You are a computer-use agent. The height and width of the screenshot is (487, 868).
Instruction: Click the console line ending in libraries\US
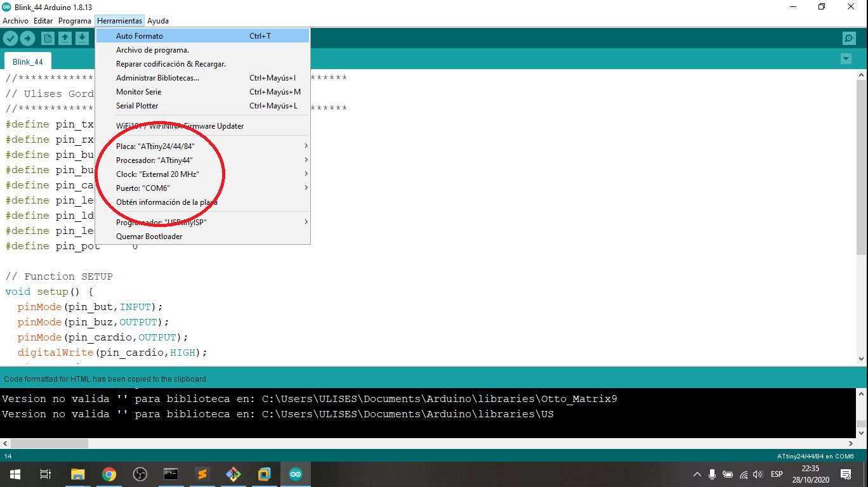(278, 414)
